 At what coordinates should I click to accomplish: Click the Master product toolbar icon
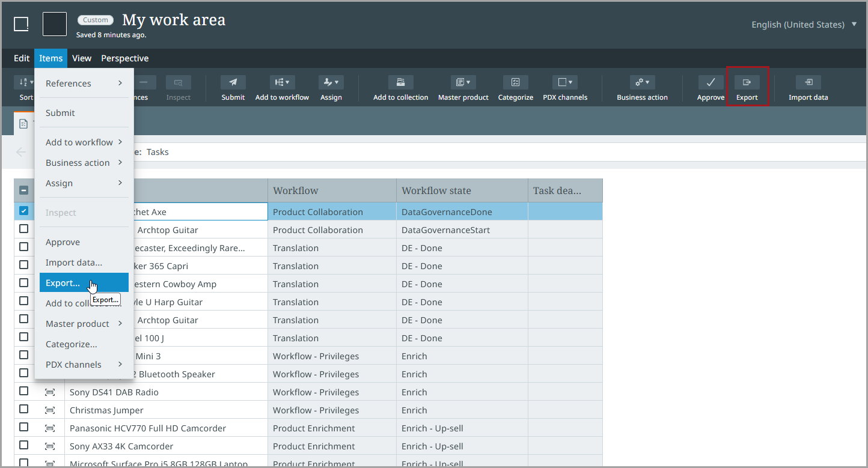pyautogui.click(x=463, y=83)
